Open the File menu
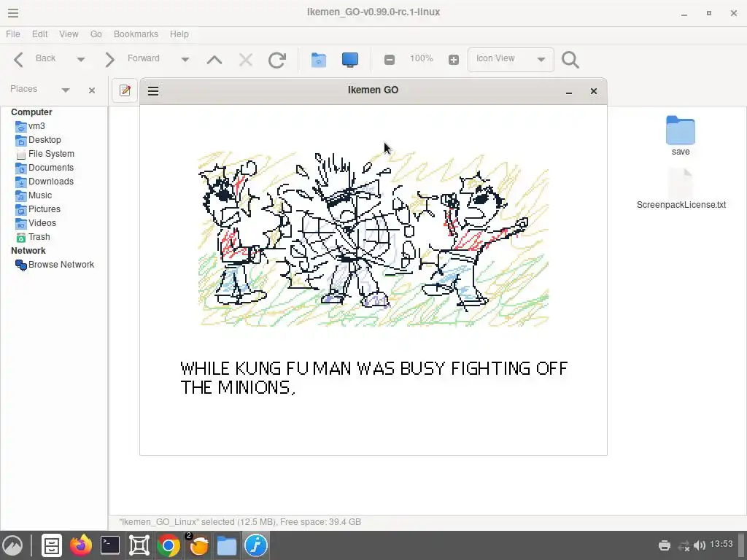This screenshot has height=560, width=747. tap(13, 34)
